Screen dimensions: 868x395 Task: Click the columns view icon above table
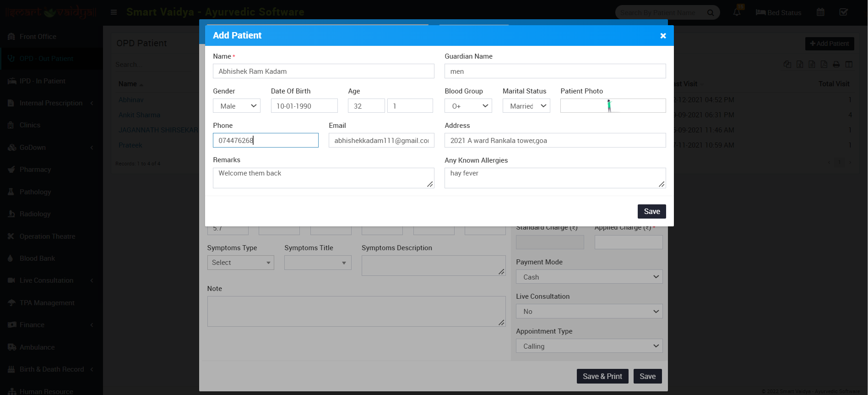pyautogui.click(x=849, y=65)
